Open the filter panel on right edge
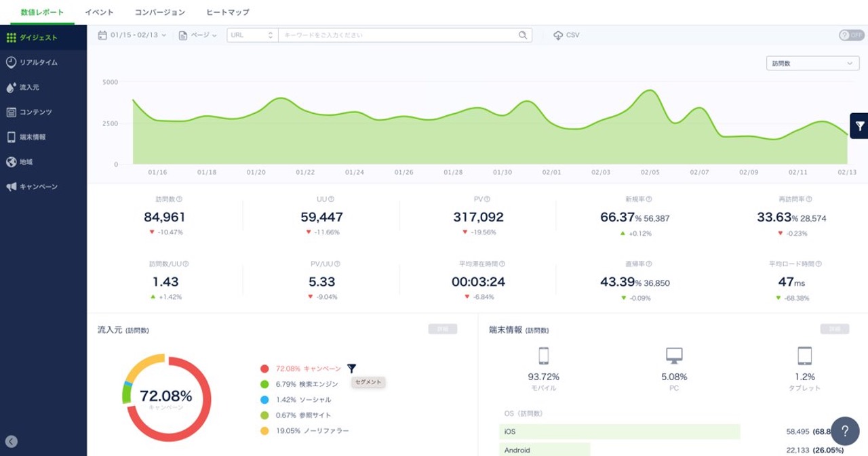This screenshot has height=456, width=868. [x=859, y=126]
